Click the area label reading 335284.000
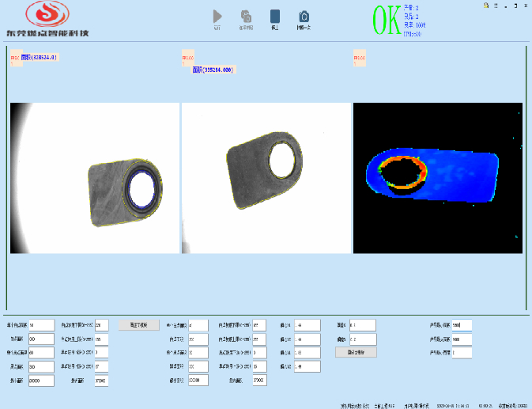Image resolution: width=532 pixels, height=409 pixels. tap(213, 70)
